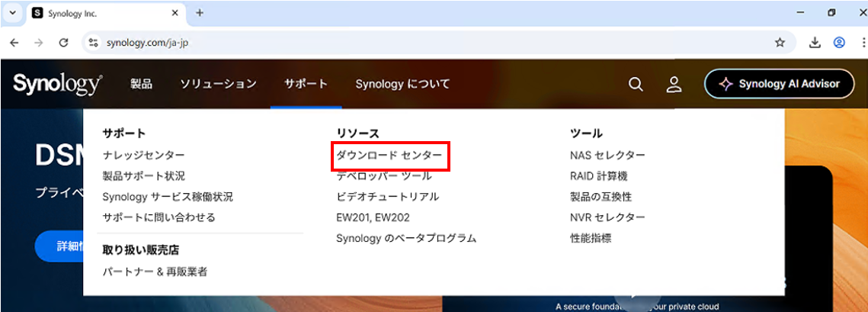This screenshot has height=312, width=868.
Task: Close the Synology Inc. tab
Action: tap(175, 13)
